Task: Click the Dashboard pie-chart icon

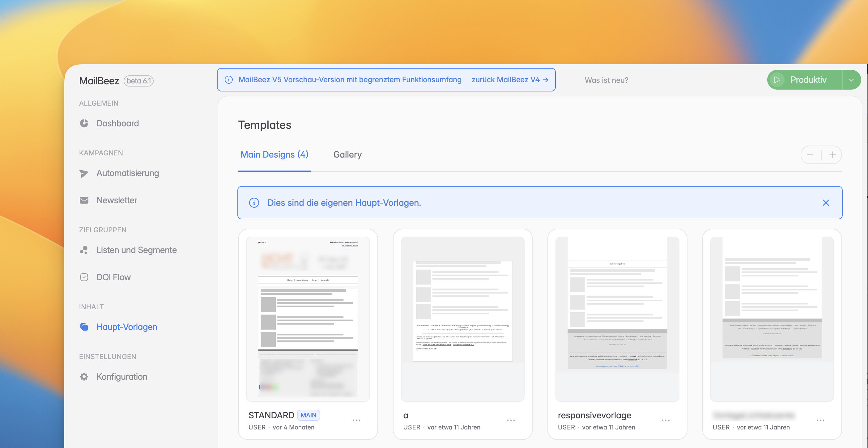Action: tap(84, 123)
